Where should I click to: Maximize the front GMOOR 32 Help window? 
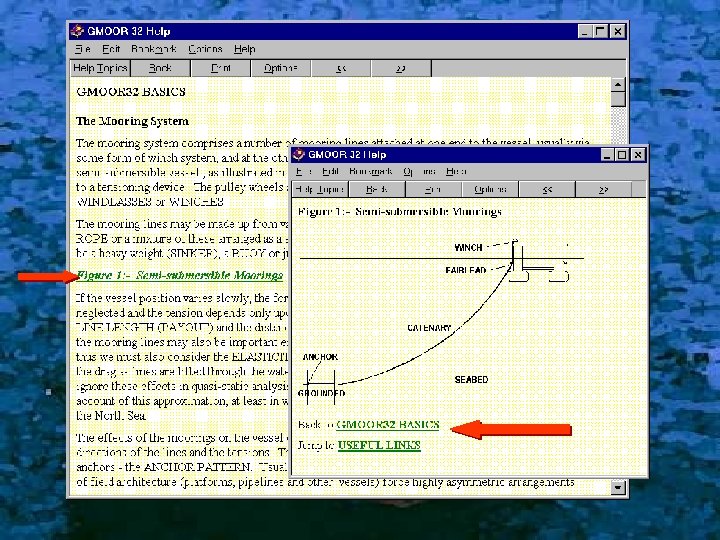(622, 155)
